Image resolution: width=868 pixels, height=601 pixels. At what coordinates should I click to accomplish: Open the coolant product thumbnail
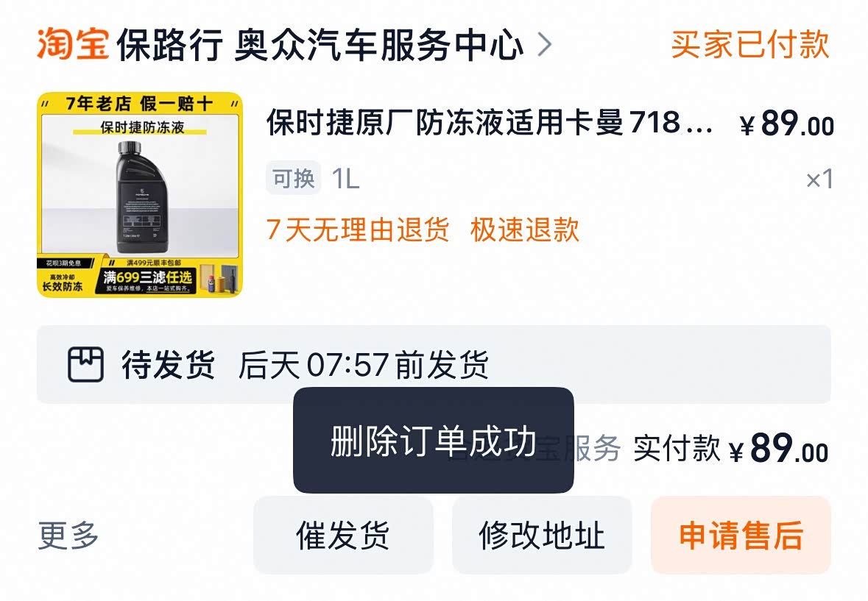point(140,195)
